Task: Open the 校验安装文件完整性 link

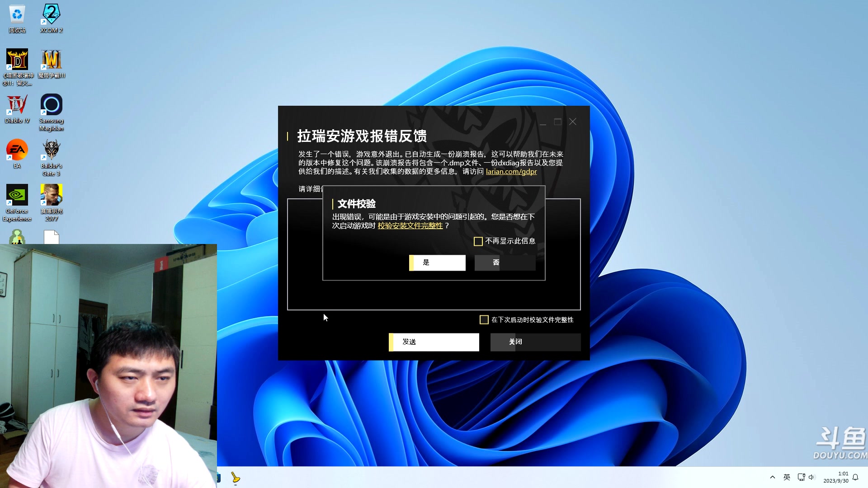Action: [x=410, y=225]
